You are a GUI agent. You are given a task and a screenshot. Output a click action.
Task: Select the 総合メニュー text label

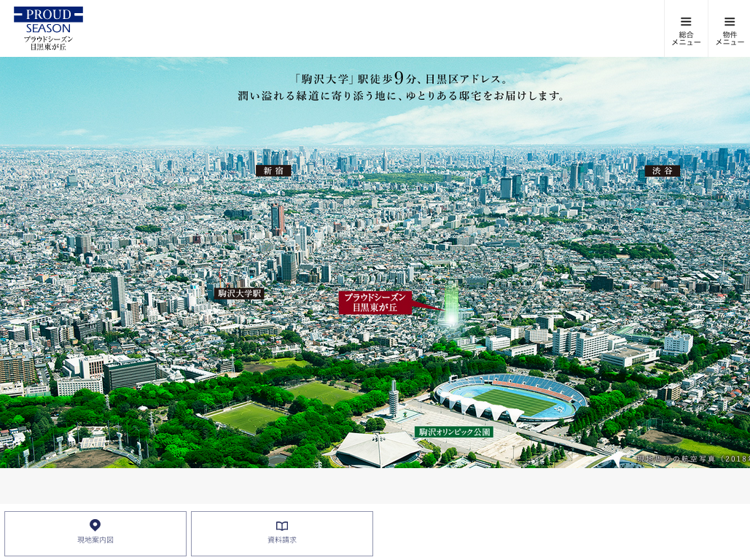pyautogui.click(x=686, y=39)
